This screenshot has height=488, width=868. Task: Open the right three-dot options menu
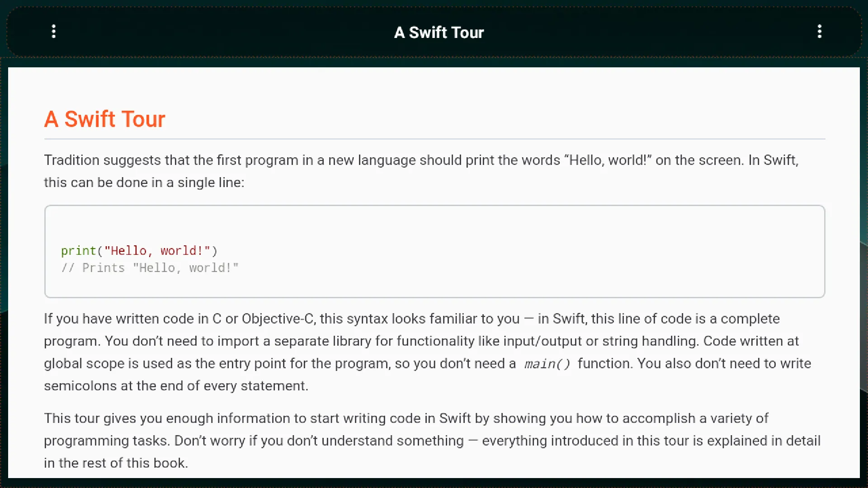pyautogui.click(x=819, y=32)
